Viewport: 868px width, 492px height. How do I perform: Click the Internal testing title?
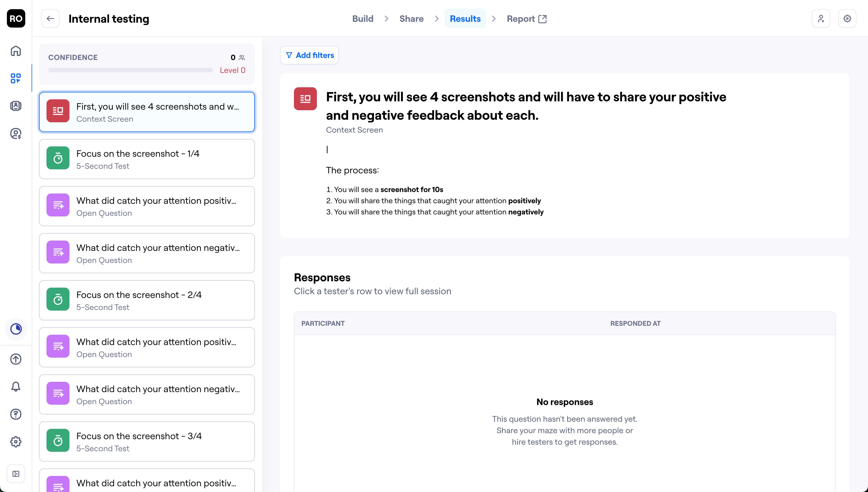pos(108,19)
